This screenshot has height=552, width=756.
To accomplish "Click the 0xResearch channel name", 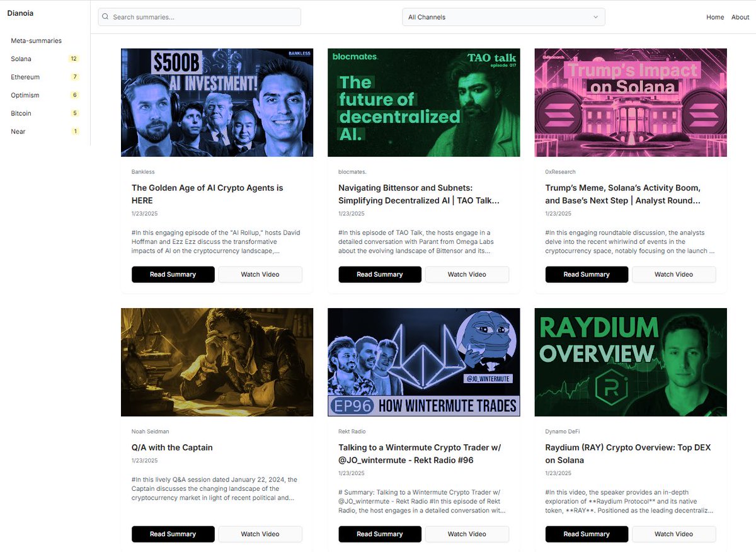I will pos(561,172).
